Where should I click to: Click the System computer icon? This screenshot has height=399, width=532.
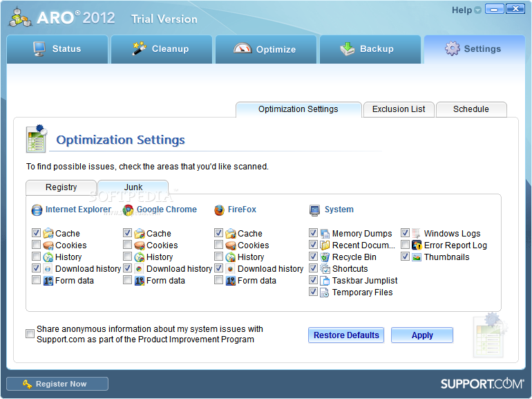pyautogui.click(x=314, y=210)
